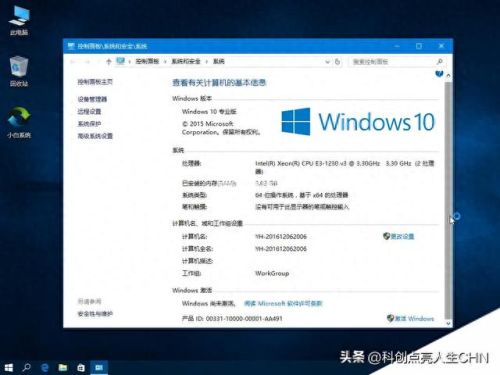Minimize the System window
Screen dimensions: 500x375
(397, 46)
